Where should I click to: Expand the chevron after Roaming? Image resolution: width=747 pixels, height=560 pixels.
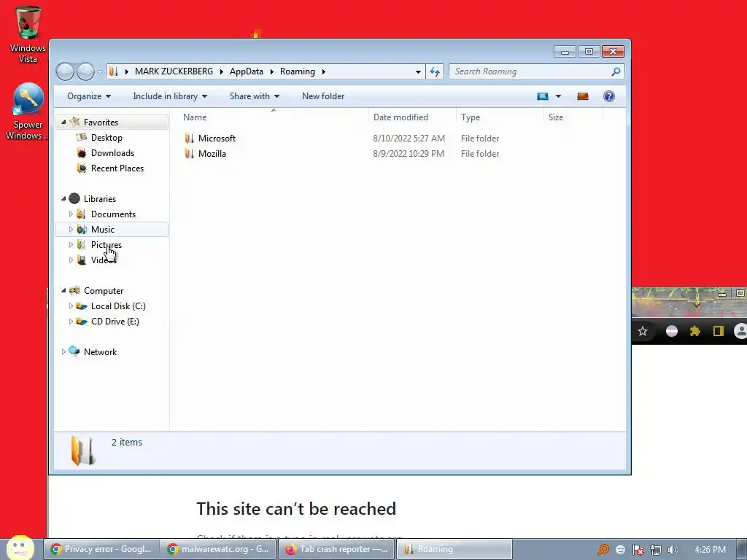click(323, 71)
